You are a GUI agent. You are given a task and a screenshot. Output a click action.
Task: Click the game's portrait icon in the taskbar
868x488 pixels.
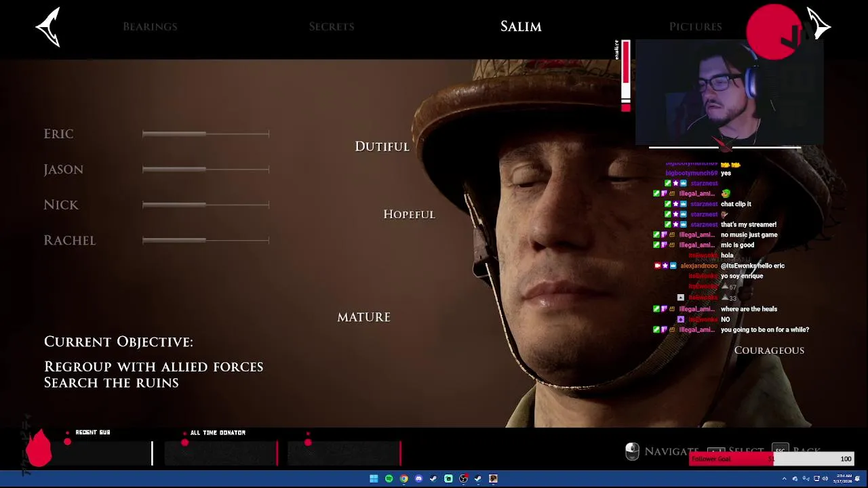pos(493,479)
